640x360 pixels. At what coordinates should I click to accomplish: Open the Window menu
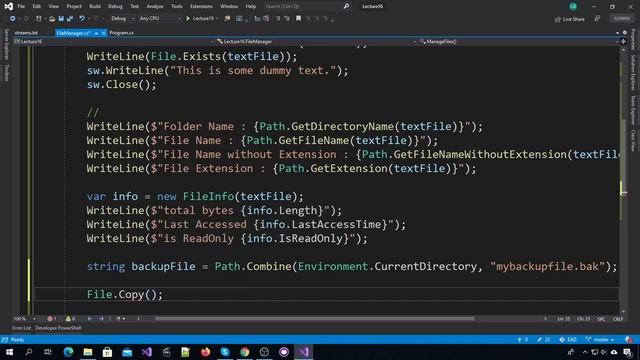coord(229,7)
